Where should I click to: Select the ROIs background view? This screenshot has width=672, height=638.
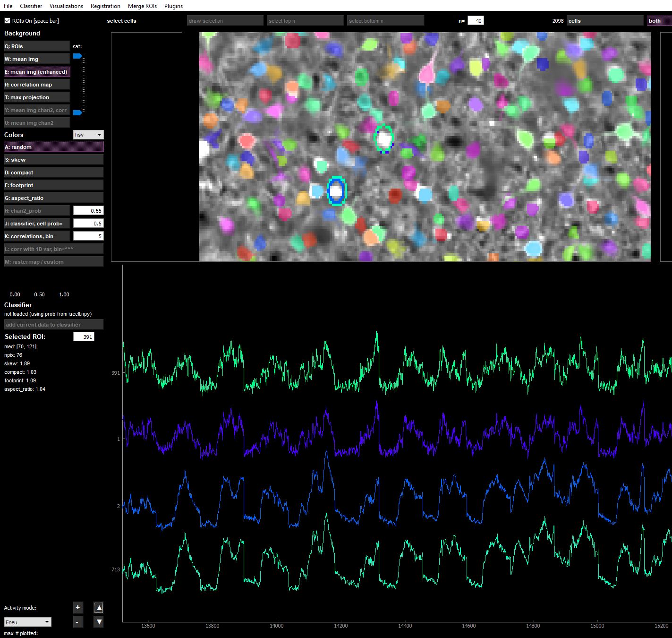tap(36, 46)
